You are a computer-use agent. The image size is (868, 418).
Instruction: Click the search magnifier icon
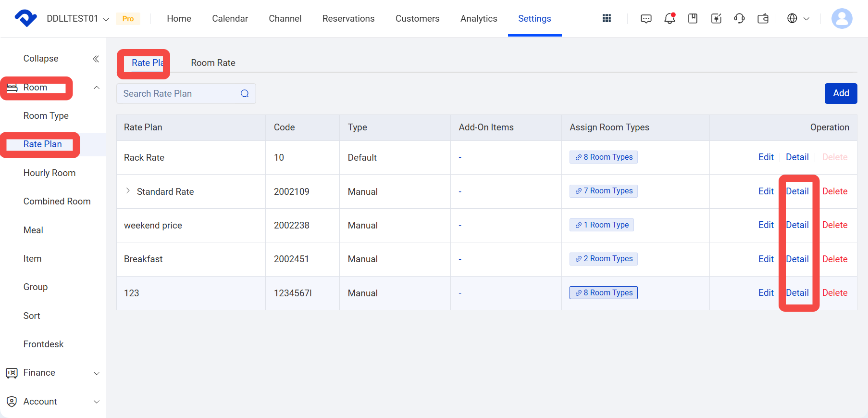[x=245, y=93]
